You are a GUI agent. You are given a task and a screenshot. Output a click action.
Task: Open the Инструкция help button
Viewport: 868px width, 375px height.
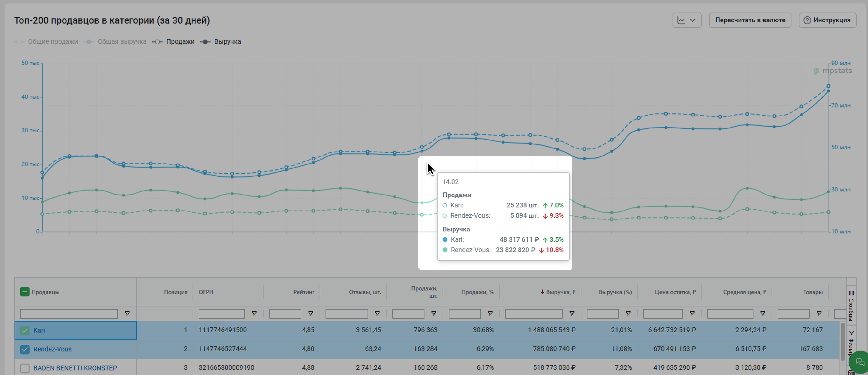click(x=827, y=20)
